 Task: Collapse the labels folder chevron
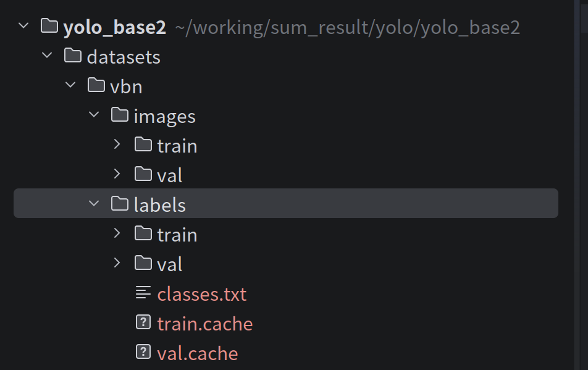tap(94, 203)
